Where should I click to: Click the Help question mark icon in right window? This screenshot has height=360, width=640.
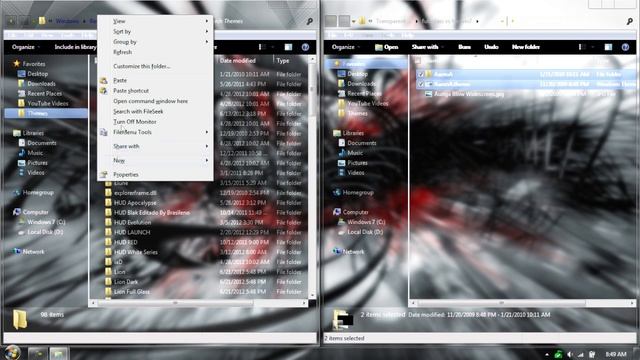625,47
